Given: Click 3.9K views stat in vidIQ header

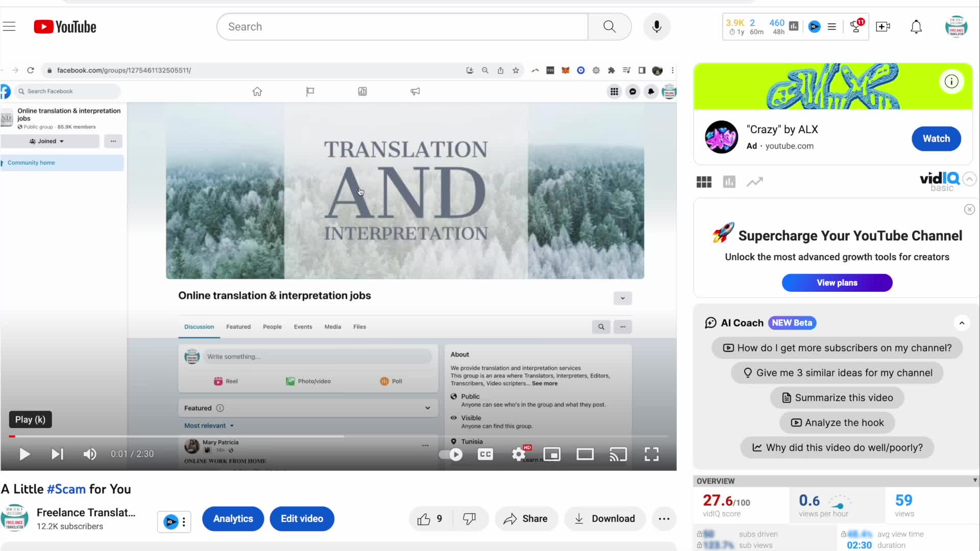Looking at the screenshot, I should [735, 23].
